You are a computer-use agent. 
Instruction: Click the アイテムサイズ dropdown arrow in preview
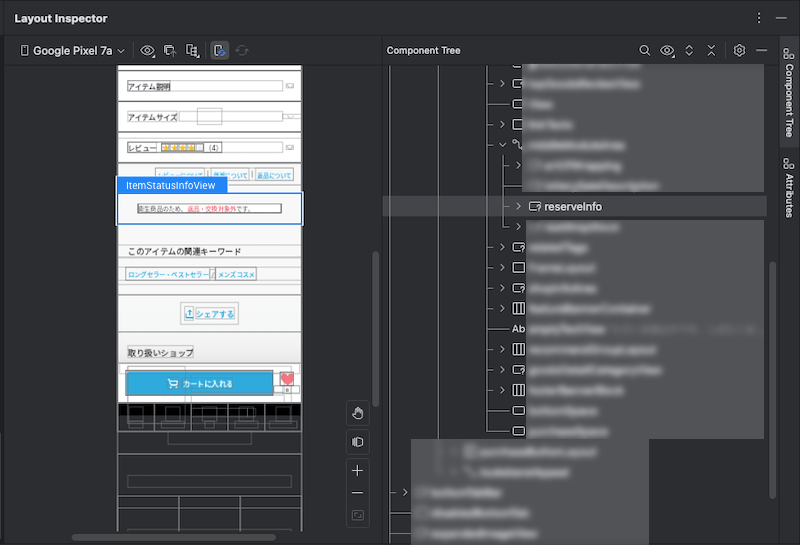(290, 117)
